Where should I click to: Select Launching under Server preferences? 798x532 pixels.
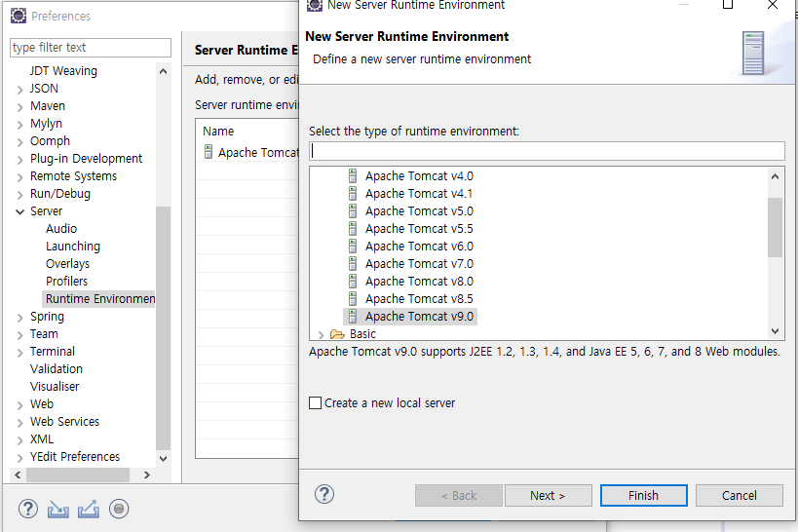tap(73, 247)
